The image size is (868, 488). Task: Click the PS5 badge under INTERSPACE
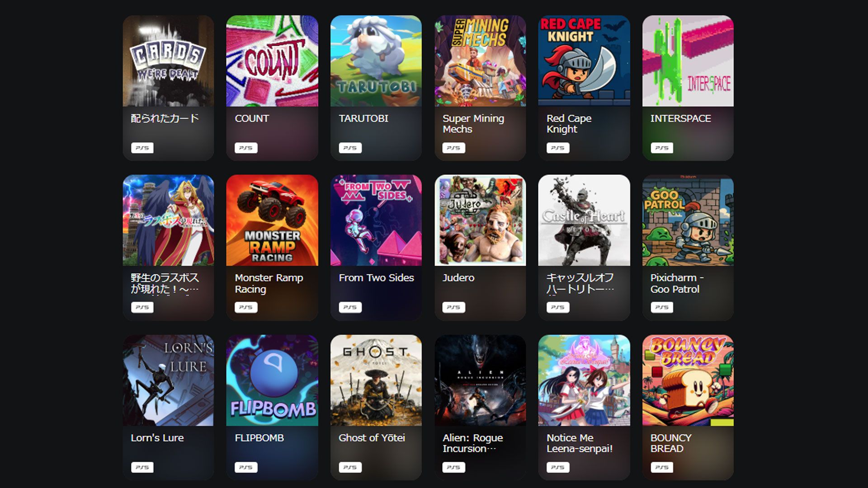pyautogui.click(x=662, y=148)
